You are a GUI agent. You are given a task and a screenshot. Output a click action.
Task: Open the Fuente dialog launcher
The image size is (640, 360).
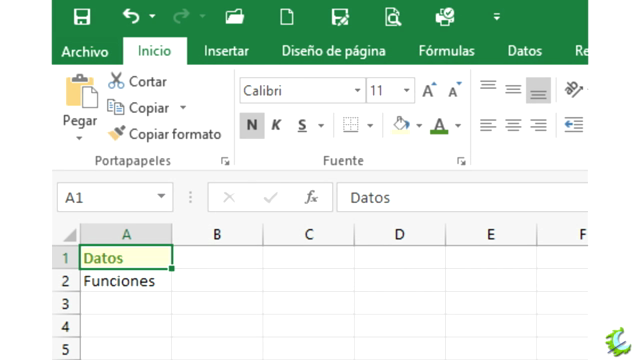point(461,162)
